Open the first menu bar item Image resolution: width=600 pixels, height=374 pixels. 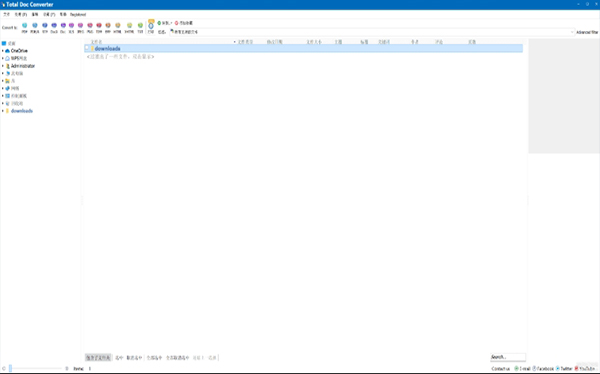pos(7,15)
